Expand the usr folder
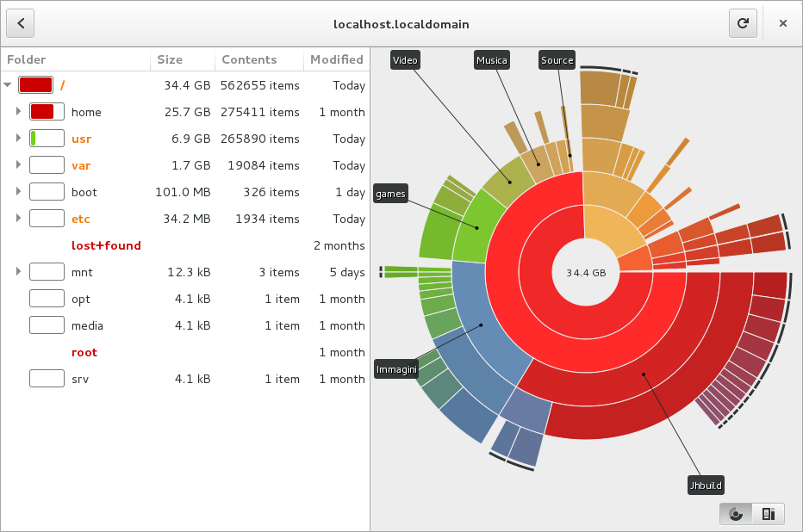This screenshot has width=803, height=532. coord(18,139)
